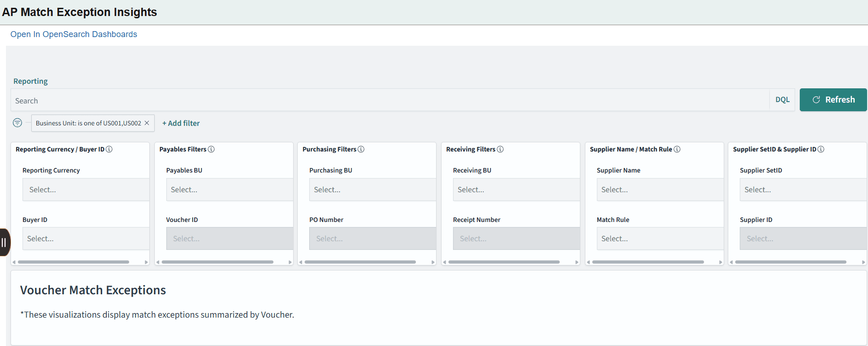Click the Reporting Currency / Buyer ID info icon

pos(109,149)
